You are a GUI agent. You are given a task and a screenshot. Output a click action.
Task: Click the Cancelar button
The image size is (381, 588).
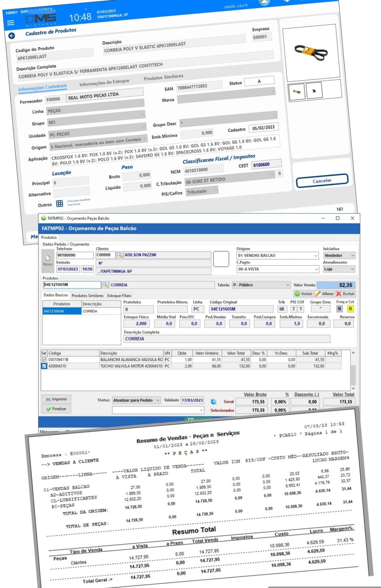pos(322,180)
